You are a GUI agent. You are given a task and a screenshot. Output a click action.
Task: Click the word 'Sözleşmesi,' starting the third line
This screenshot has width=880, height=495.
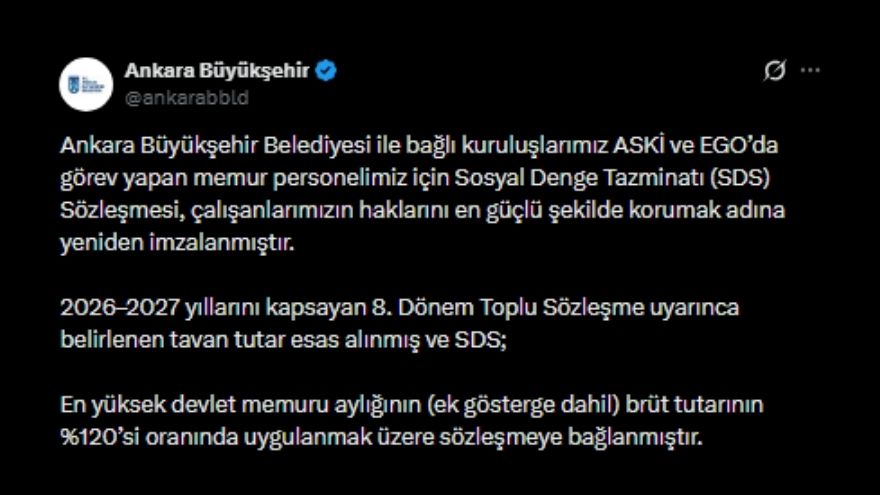(122, 210)
